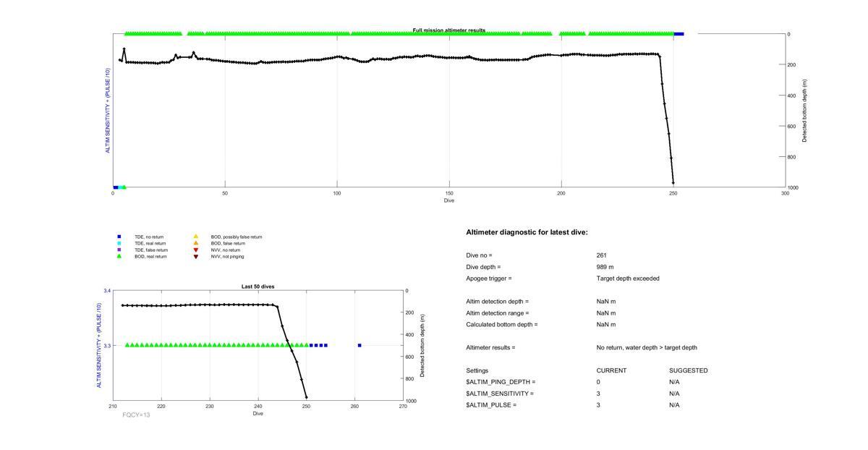868x450 pixels.
Task: Click the NaN m value for Calculated bottom depth
Action: click(x=606, y=325)
